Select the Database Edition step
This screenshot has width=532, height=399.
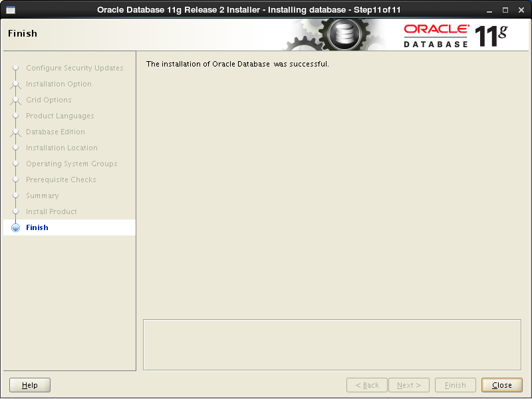56,132
